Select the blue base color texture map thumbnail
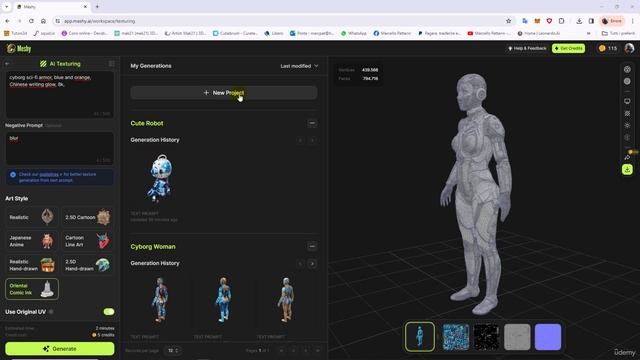 coord(456,337)
